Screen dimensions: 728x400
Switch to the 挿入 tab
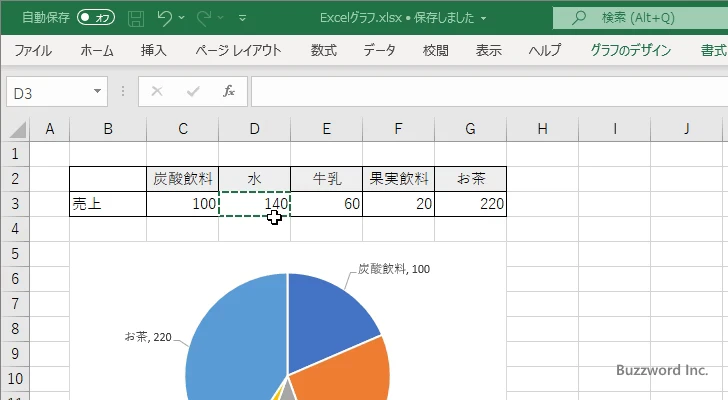pyautogui.click(x=154, y=50)
